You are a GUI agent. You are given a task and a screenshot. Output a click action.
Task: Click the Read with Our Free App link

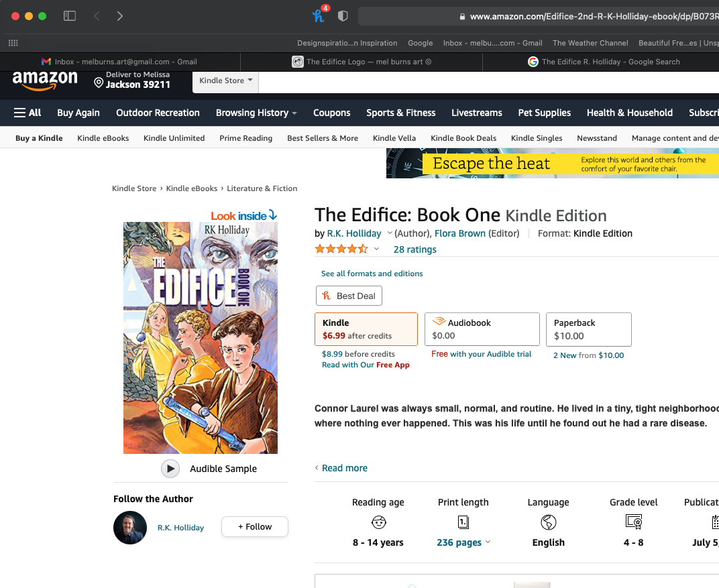coord(366,365)
